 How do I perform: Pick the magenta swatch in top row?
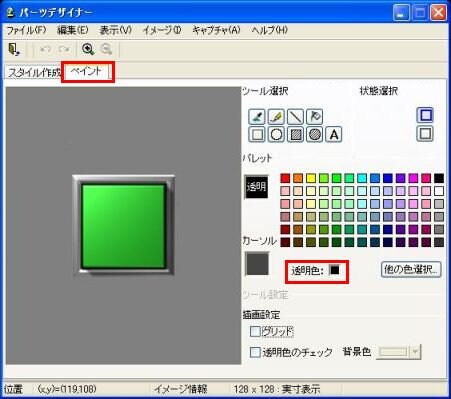point(413,178)
